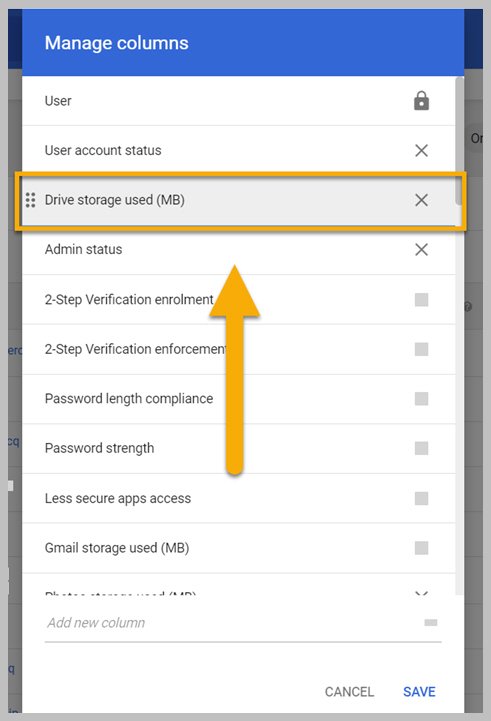Viewport: 491px width, 721px height.
Task: Click the partially visible bottom row X icon
Action: click(421, 594)
